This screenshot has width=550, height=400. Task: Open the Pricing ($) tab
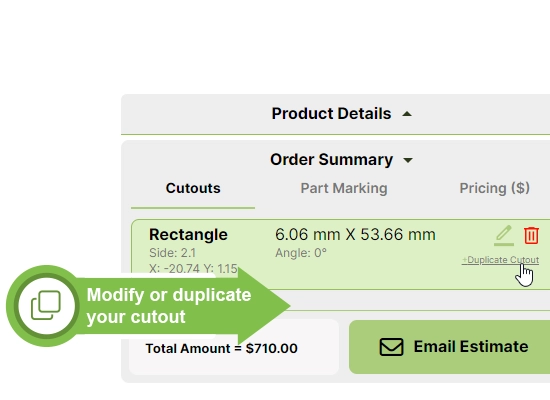tap(495, 188)
